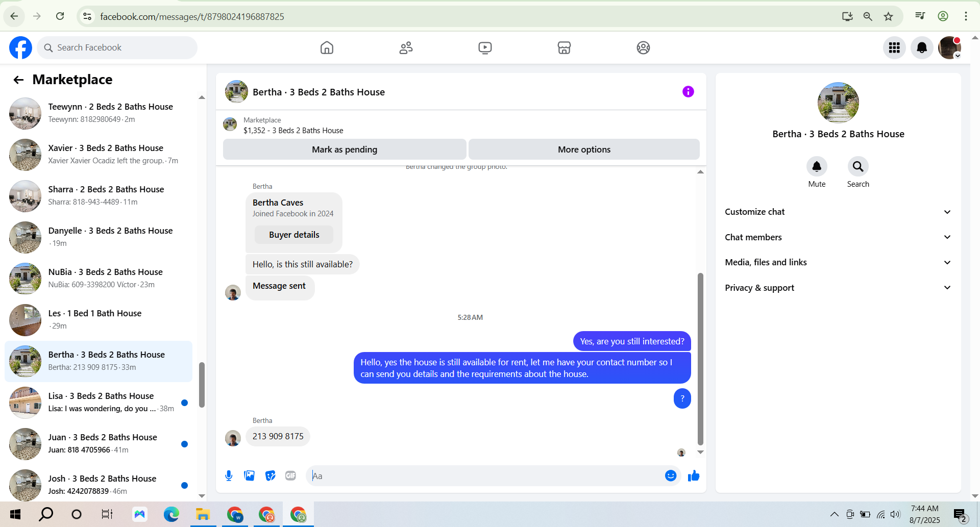Open Lisa 3 Beds 2 Baths House chat
Screen dimensions: 980x527
(x=99, y=403)
